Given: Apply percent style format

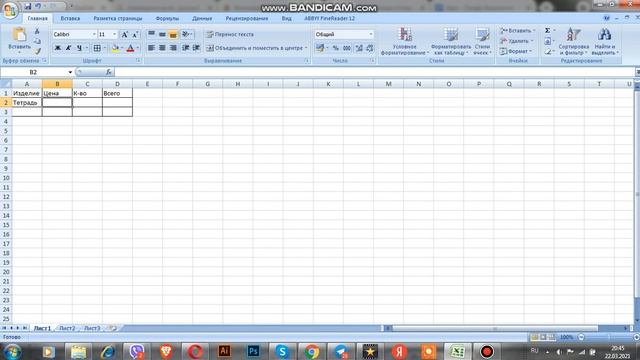Looking at the screenshot, I should point(336,48).
